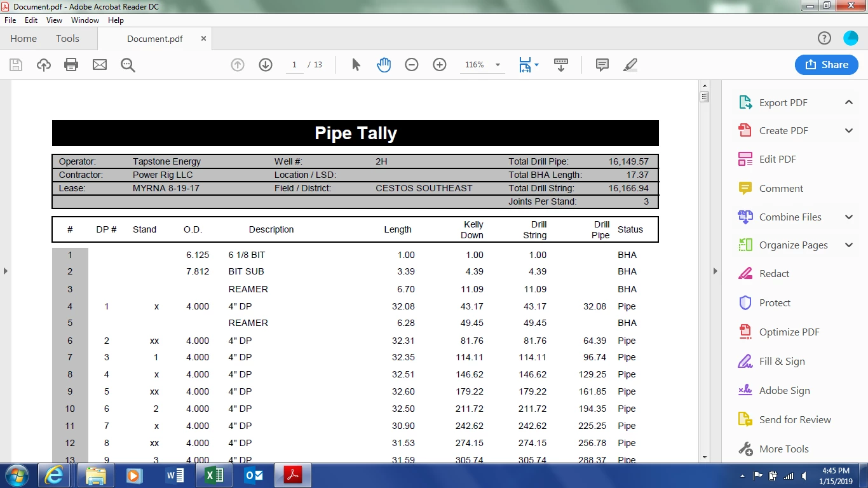Screen dimensions: 868x488
Task: Select the highlighter pen tool
Action: (x=630, y=65)
